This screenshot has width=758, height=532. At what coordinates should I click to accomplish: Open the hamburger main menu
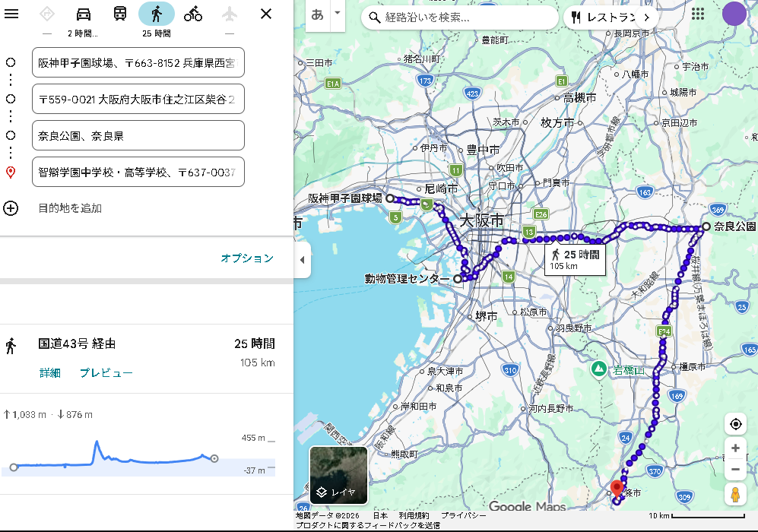point(11,14)
